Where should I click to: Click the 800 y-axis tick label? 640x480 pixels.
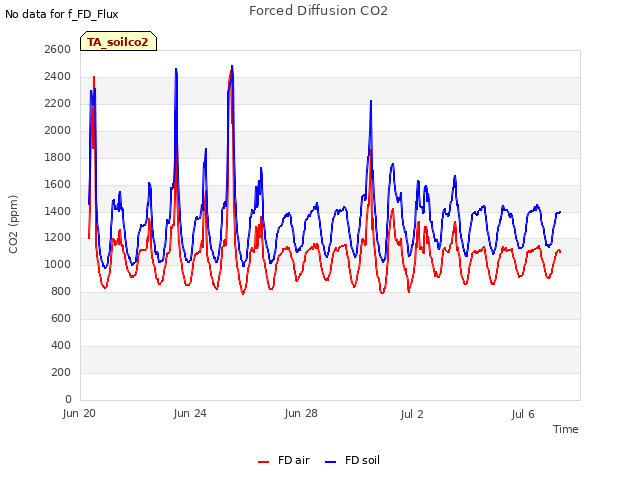click(61, 291)
